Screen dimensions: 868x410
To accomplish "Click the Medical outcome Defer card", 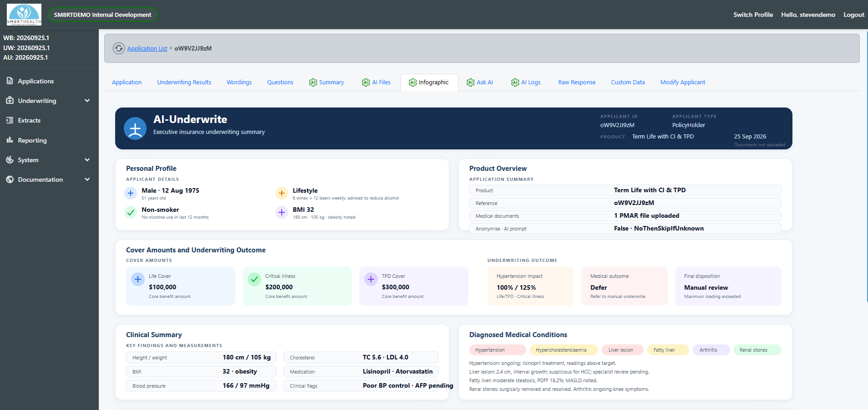I will [x=624, y=286].
